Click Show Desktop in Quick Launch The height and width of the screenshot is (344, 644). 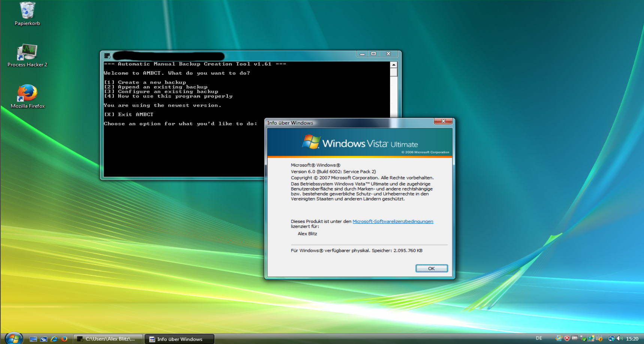click(33, 339)
